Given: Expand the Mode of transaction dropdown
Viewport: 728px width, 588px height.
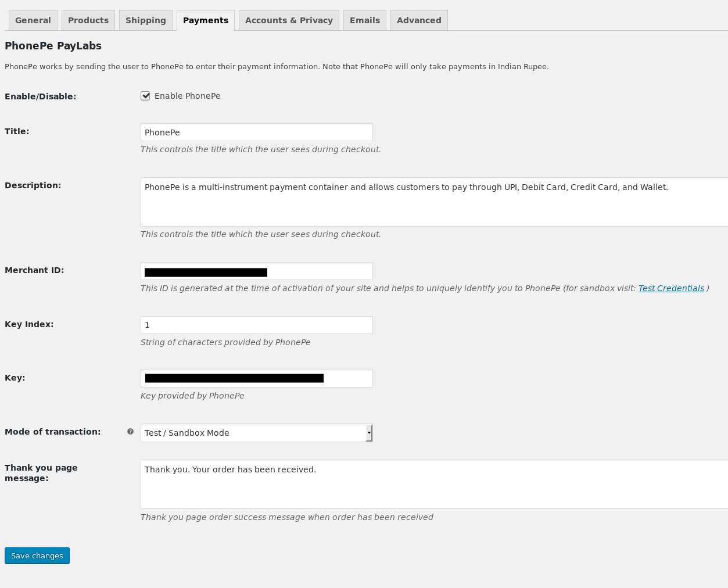Looking at the screenshot, I should click(x=256, y=433).
